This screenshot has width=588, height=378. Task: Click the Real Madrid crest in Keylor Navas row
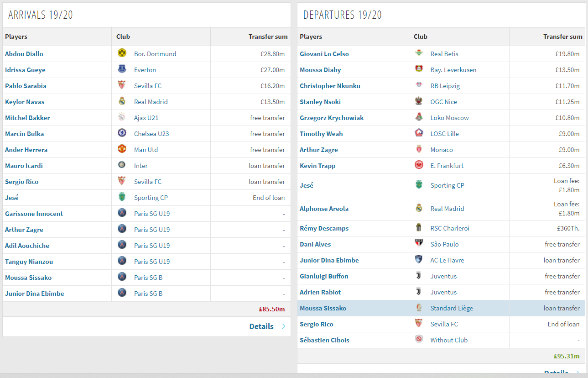pos(122,101)
